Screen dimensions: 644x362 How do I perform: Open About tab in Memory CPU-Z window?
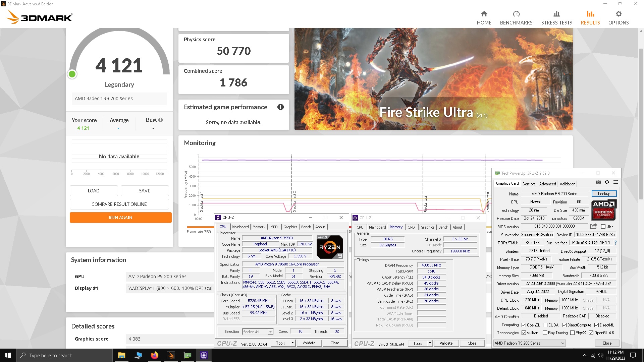[457, 227]
